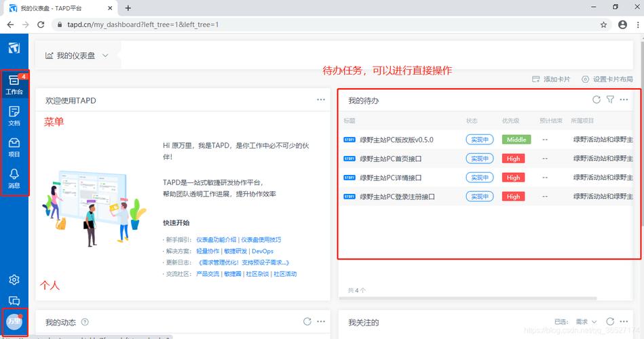644x339 pixels.
Task: Change the High priority of 绿野主站PC登录注册接口
Action: [514, 197]
